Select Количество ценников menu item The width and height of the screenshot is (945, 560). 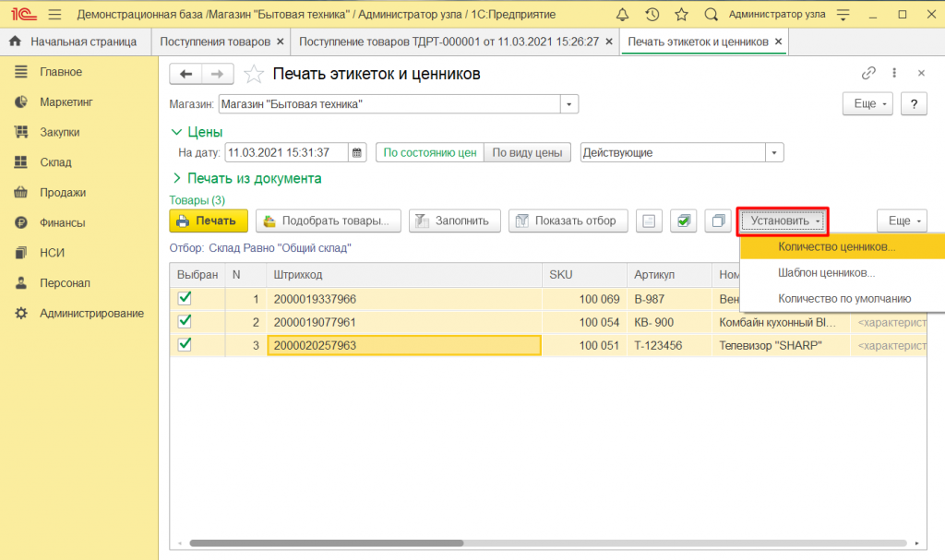(836, 247)
